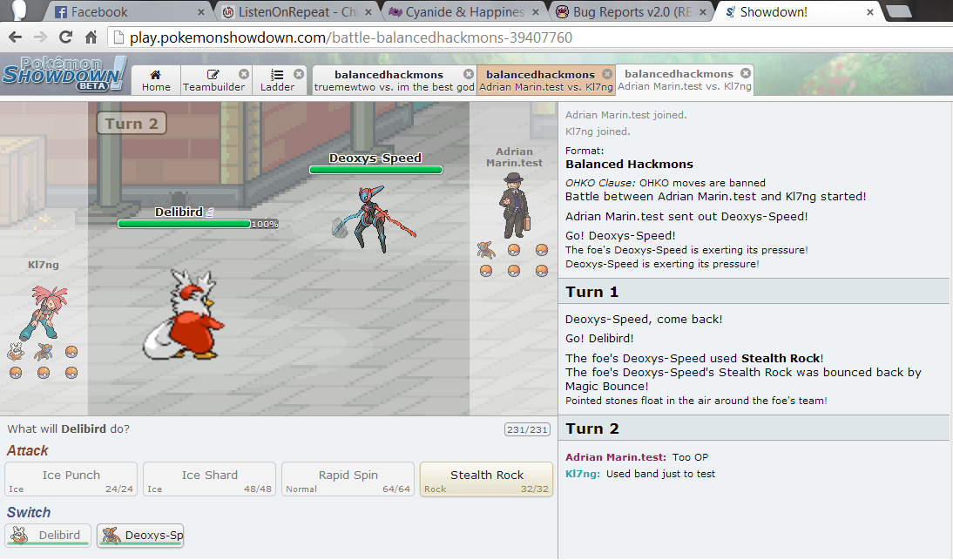
Task: Close the third balancedhackmons battle tab
Action: click(x=746, y=73)
